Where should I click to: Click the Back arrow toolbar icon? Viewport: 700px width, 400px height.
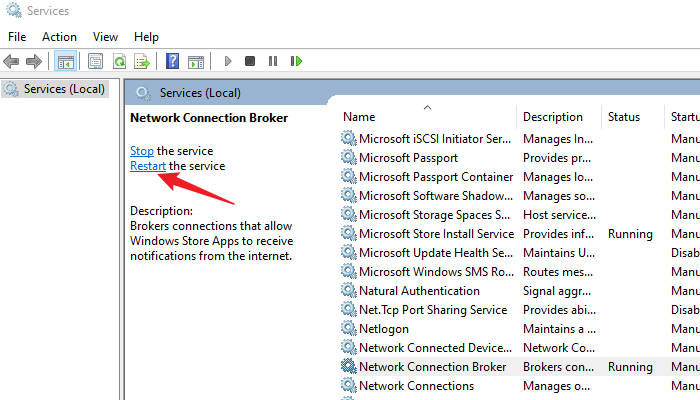[11, 61]
